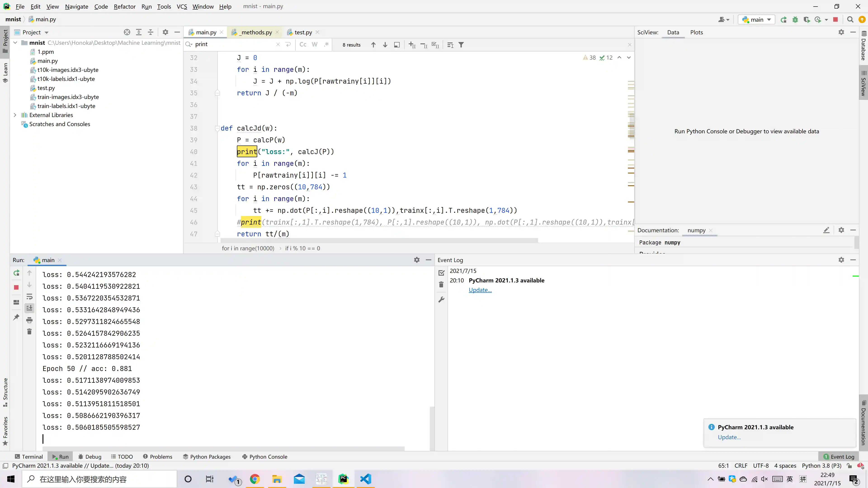This screenshot has height=488, width=868.
Task: Open Terminal tool window button
Action: (29, 457)
